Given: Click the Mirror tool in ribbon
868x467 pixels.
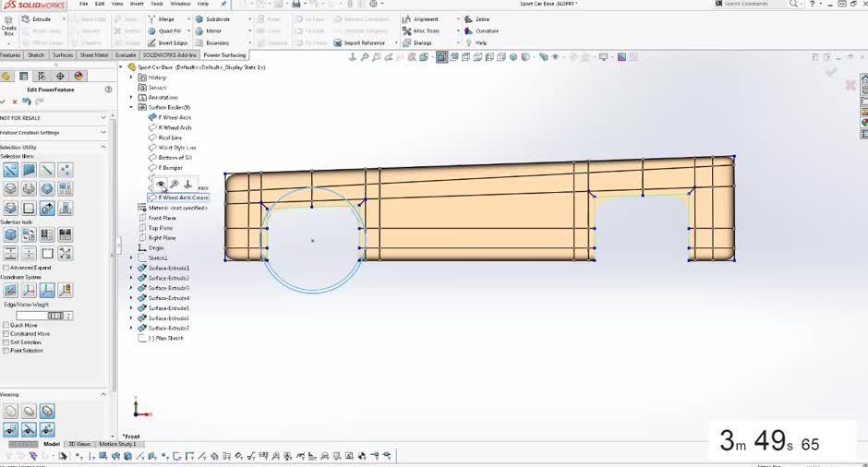Looking at the screenshot, I should [x=212, y=30].
